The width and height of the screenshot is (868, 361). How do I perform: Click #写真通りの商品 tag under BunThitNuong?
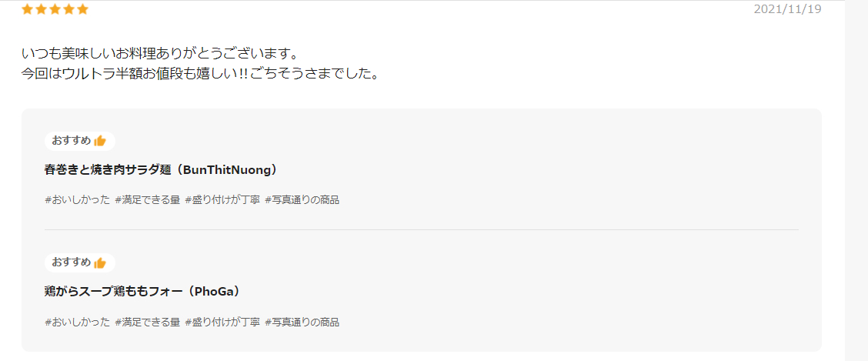click(x=302, y=200)
